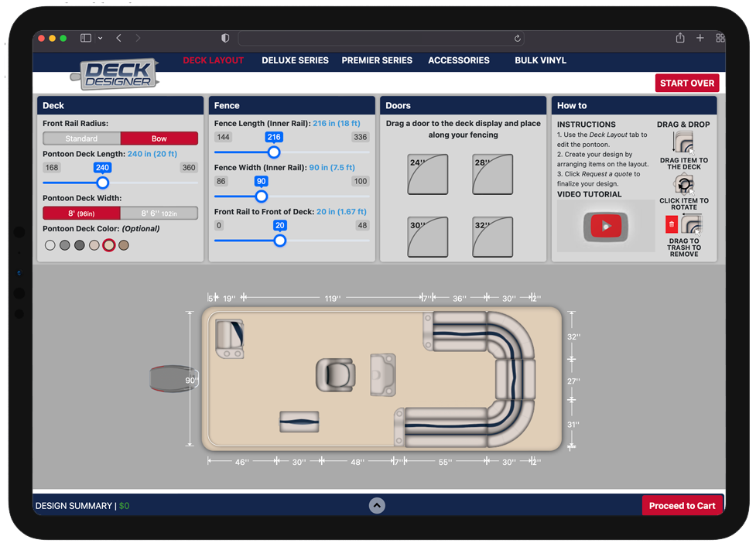756x550 pixels.
Task: Select Standard front rail radius
Action: [x=81, y=138]
